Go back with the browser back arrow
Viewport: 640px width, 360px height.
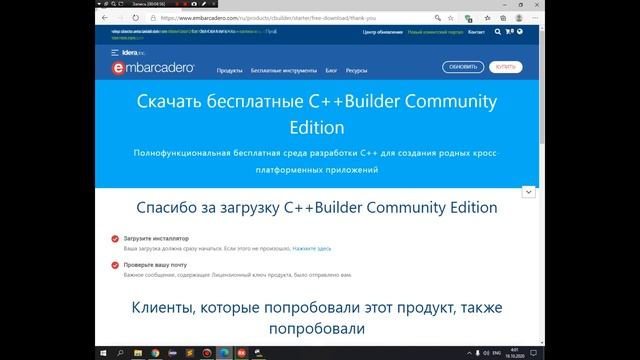tap(105, 18)
